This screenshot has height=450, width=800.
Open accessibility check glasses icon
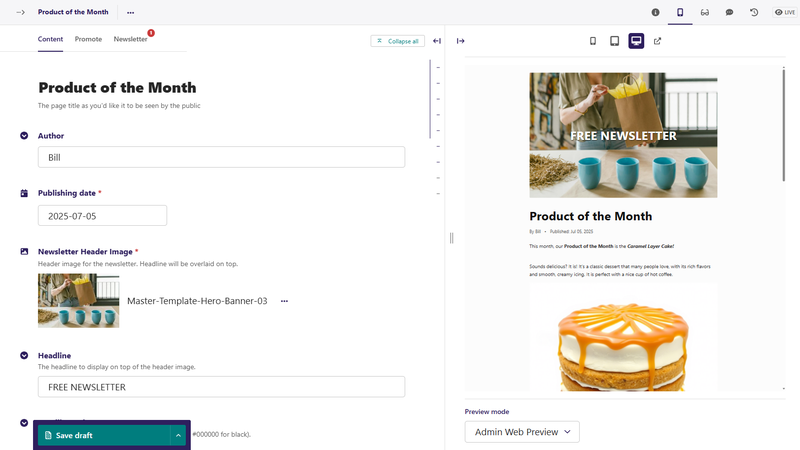[x=705, y=12]
